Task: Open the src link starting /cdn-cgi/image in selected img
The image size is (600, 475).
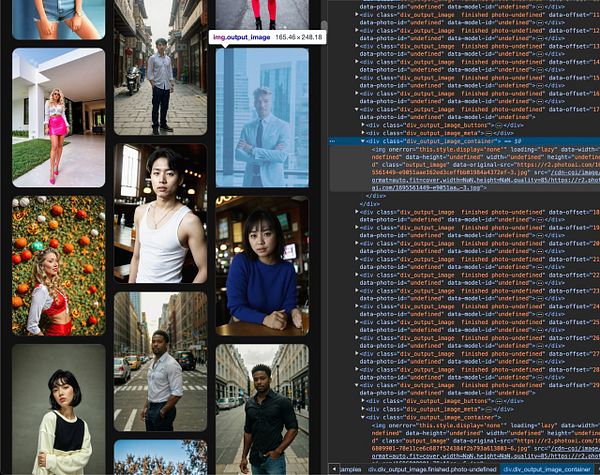Action: [x=574, y=173]
